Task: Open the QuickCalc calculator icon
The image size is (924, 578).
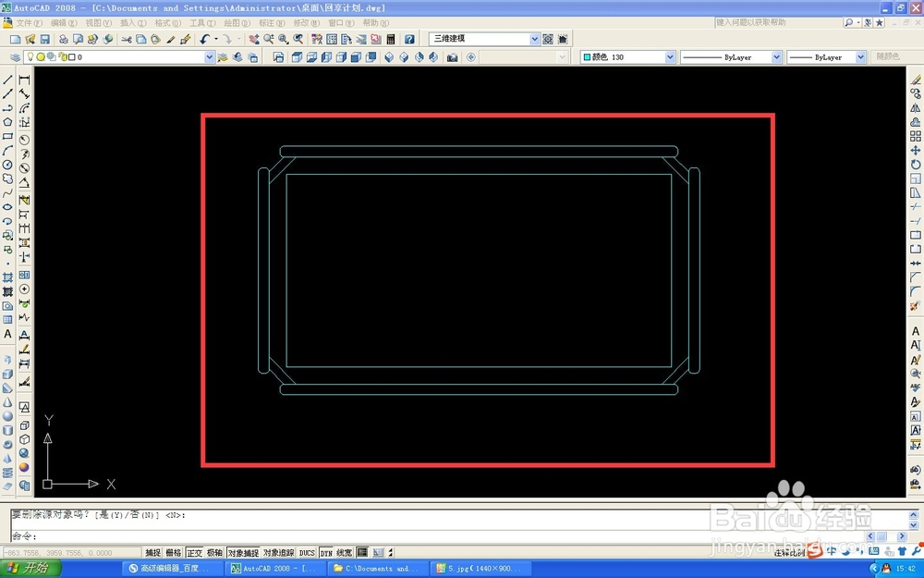Action: coord(391,39)
